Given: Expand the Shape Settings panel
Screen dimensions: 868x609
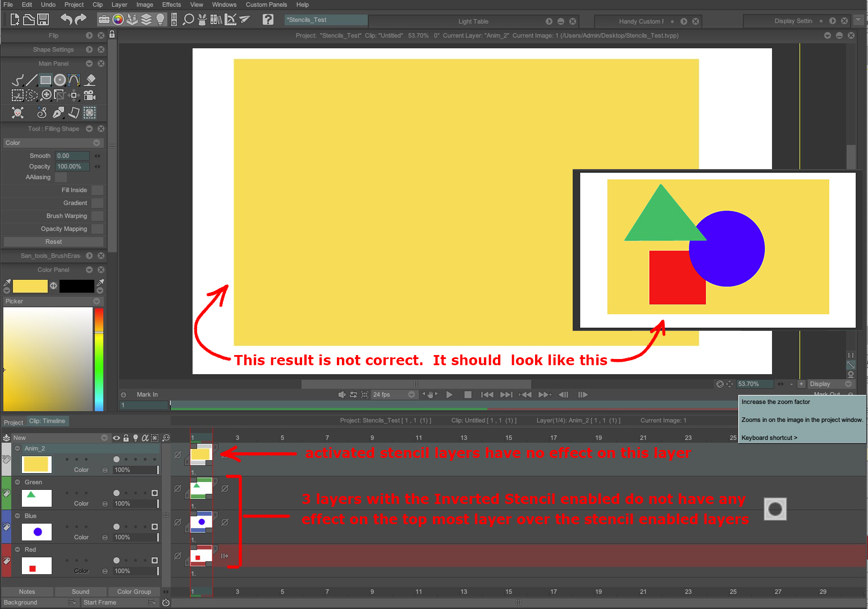Looking at the screenshot, I should pos(89,49).
